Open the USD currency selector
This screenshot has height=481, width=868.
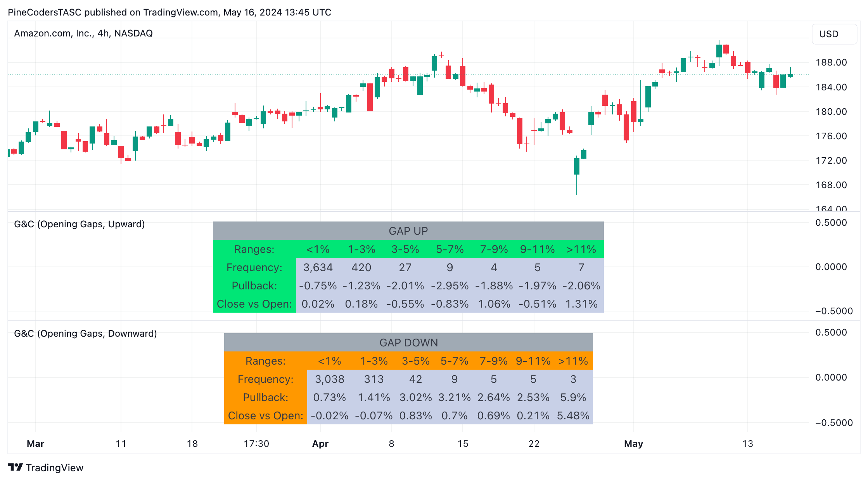834,34
